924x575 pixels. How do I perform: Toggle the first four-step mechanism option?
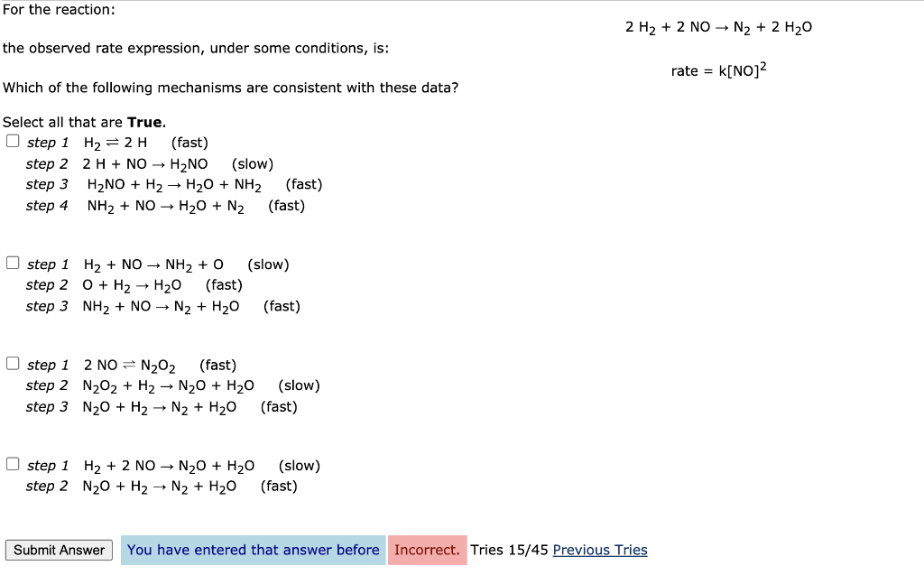click(13, 140)
